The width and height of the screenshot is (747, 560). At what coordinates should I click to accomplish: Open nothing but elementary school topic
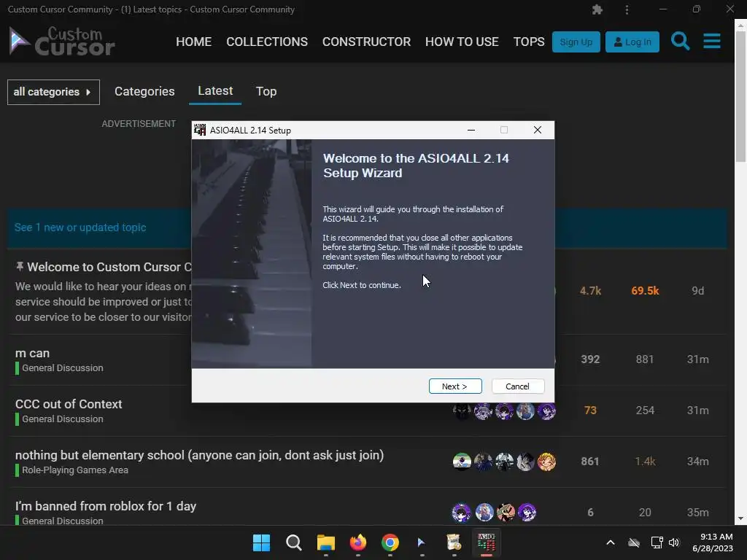click(x=200, y=455)
